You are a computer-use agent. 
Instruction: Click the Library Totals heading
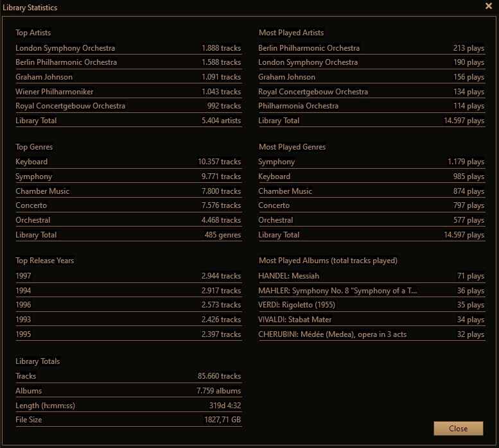click(x=37, y=361)
